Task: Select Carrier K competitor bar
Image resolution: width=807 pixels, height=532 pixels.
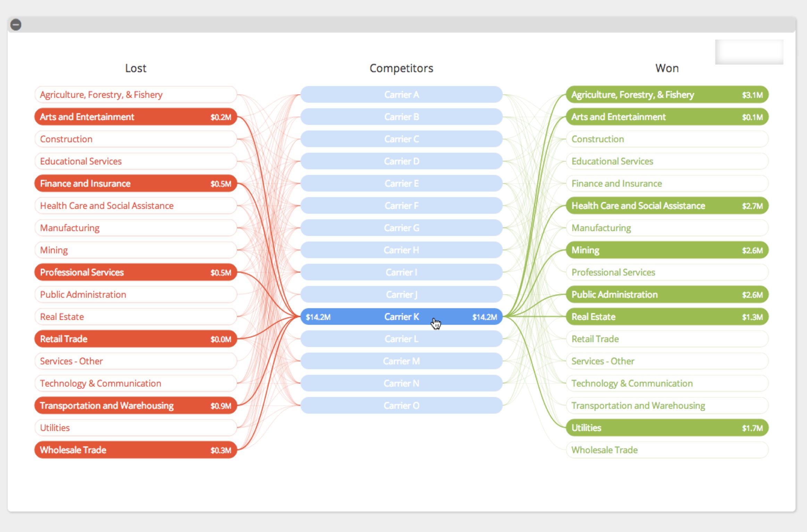Action: pos(401,317)
